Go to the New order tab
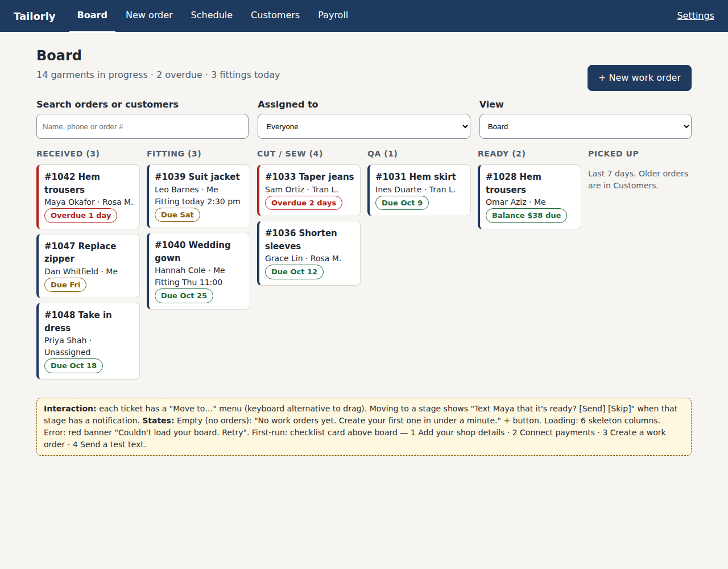Screen dimensions: 728x569 click(149, 15)
